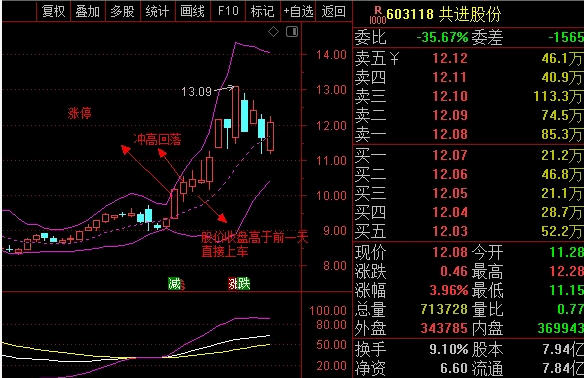The width and height of the screenshot is (584, 378).
Task: Click the 冲高回落 annotation text
Action: click(x=158, y=140)
